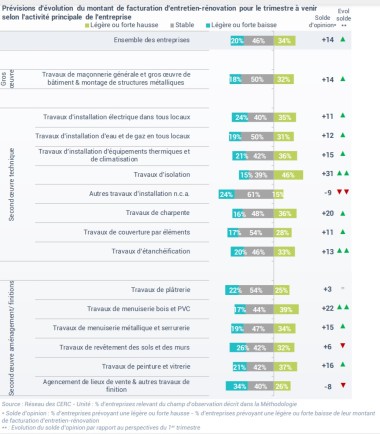Click the double green arrows for Travaux d'étanchéification
Image resolution: width=380 pixels, height=434 pixels.
click(x=343, y=251)
